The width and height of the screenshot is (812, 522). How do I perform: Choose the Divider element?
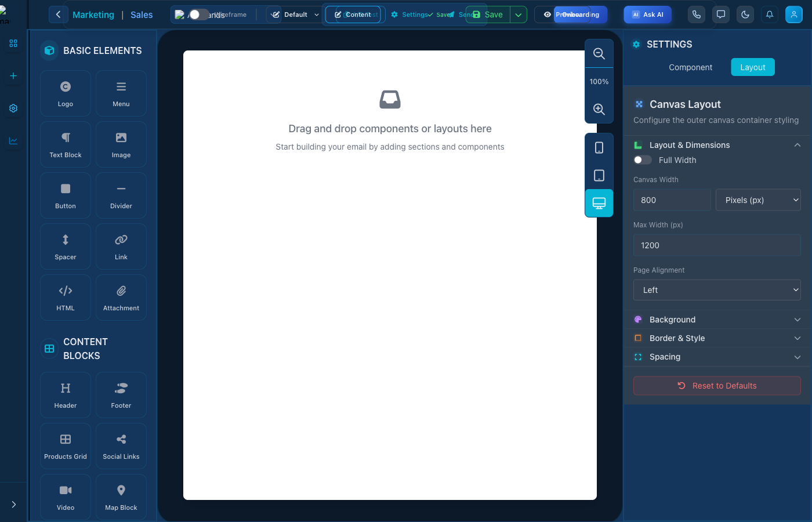pyautogui.click(x=121, y=195)
